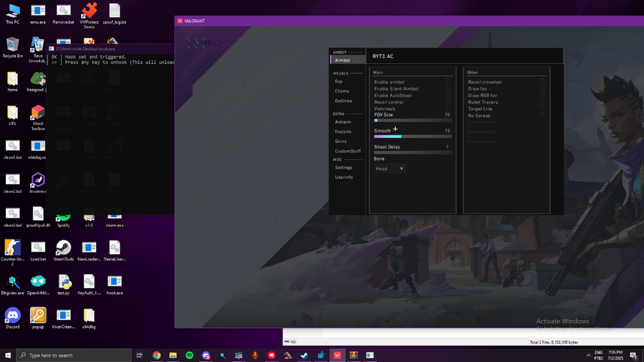This screenshot has height=362, width=644.
Task: Open Steam from the taskbar
Action: [x=304, y=355]
